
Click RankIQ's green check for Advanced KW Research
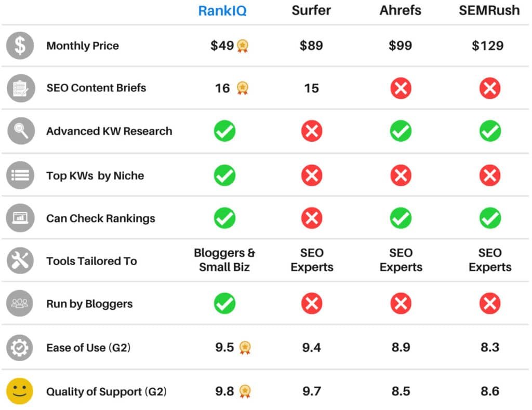(x=224, y=131)
